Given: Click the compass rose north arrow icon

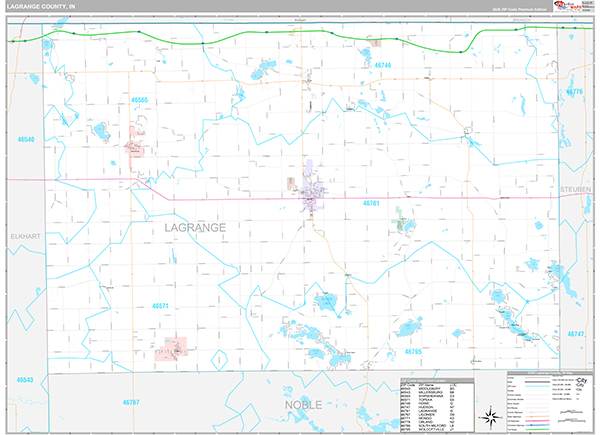Looking at the screenshot, I should [492, 416].
